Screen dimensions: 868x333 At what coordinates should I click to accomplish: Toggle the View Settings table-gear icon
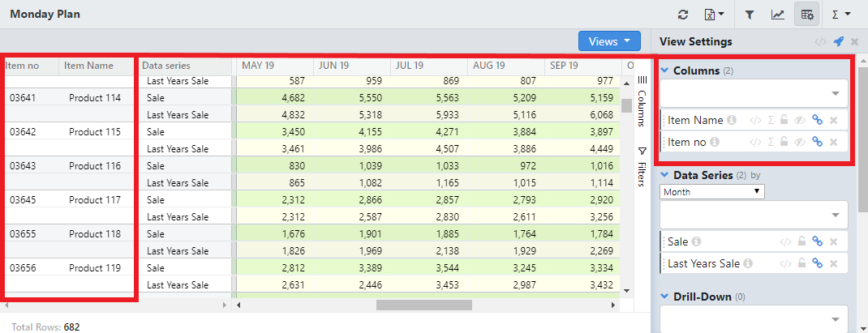[x=806, y=15]
